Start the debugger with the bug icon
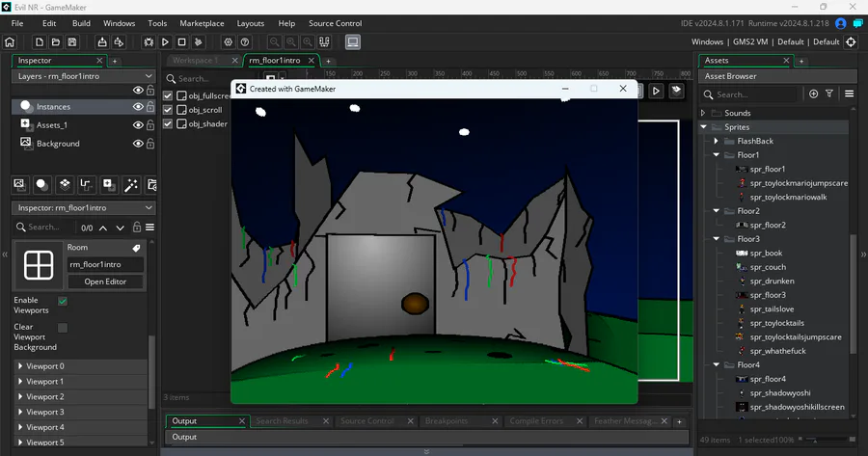This screenshot has width=868, height=456. 149,42
